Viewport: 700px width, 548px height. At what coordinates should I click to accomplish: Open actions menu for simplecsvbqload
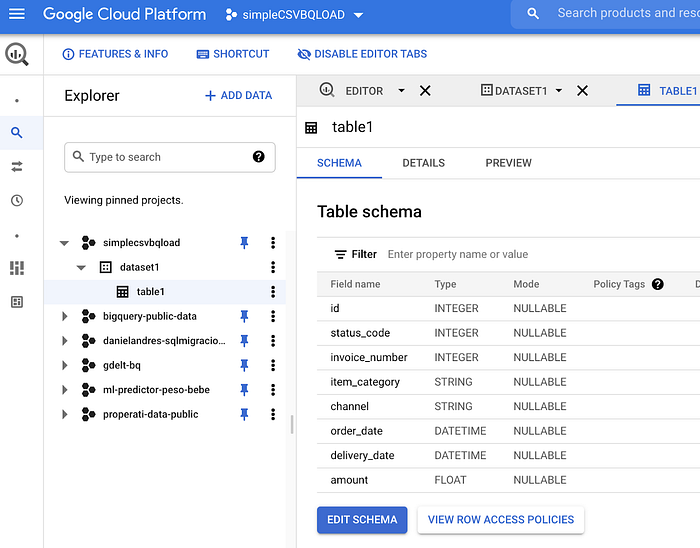(273, 243)
